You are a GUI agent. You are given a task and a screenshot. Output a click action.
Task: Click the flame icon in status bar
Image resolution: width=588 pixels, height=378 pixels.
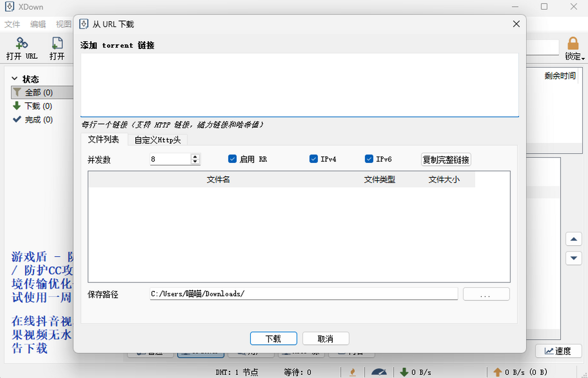pyautogui.click(x=352, y=372)
